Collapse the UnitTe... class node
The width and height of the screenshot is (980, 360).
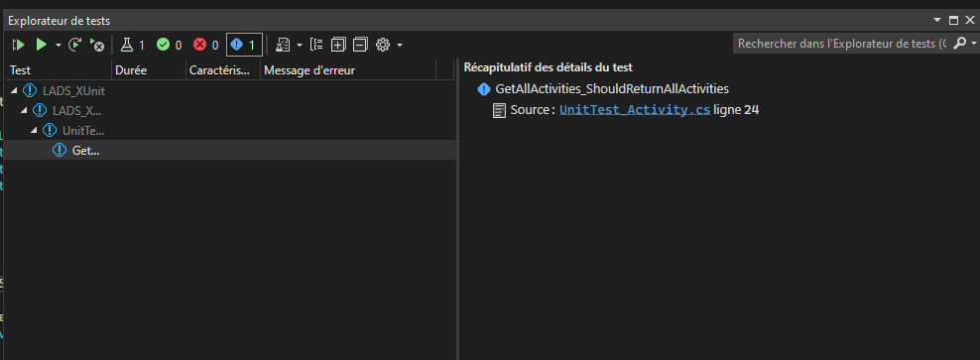[35, 131]
